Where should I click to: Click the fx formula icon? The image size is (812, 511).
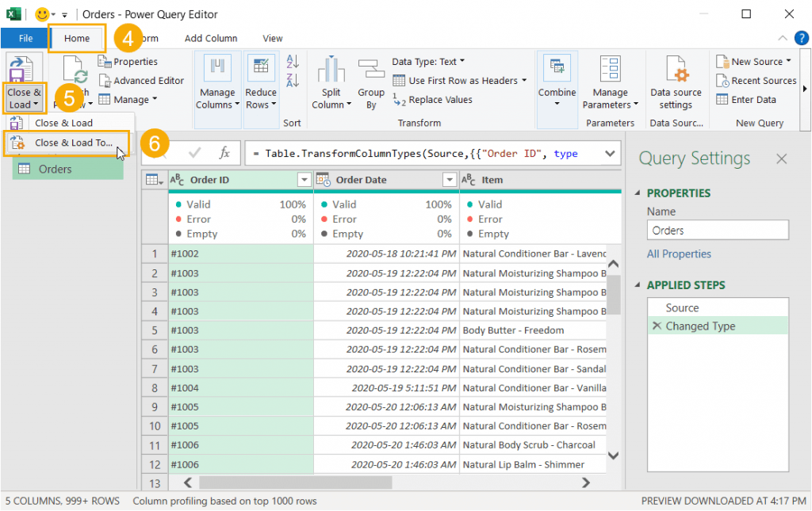224,153
